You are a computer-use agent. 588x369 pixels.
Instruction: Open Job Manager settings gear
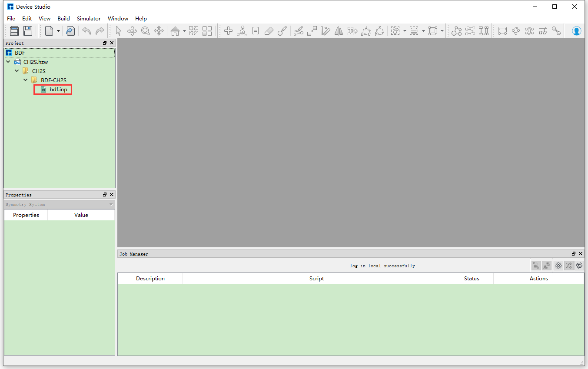558,265
